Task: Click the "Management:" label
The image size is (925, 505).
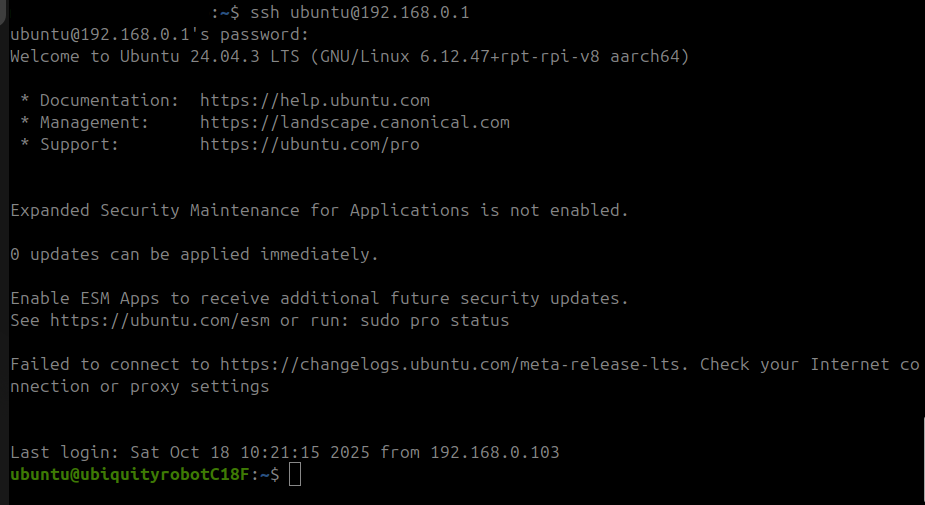Action: click(x=94, y=122)
